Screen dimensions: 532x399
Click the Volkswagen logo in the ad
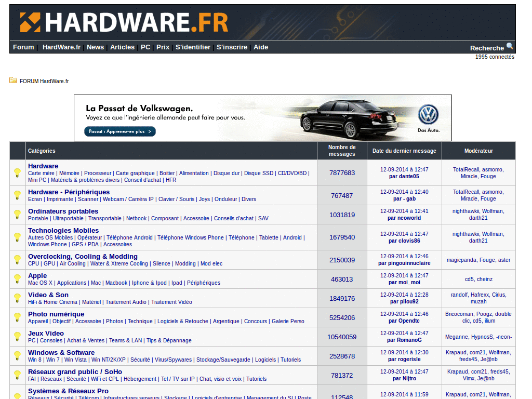pos(428,115)
